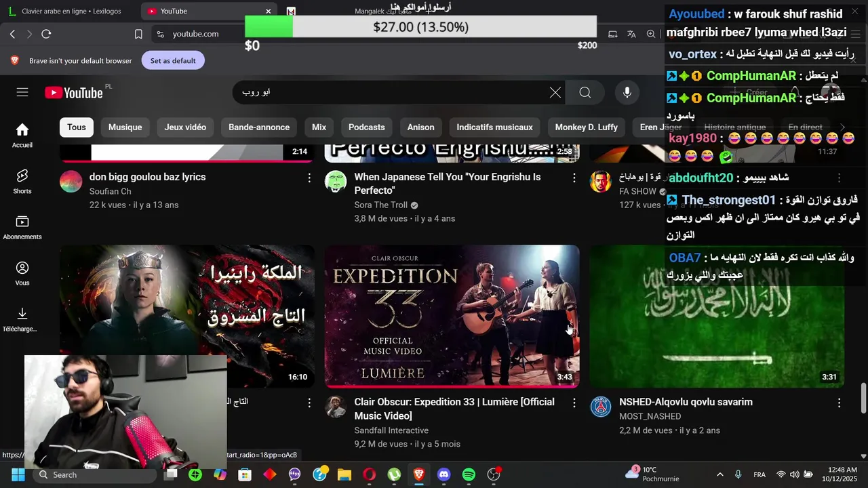Select the Anison filter chip
The image size is (868, 488).
421,127
